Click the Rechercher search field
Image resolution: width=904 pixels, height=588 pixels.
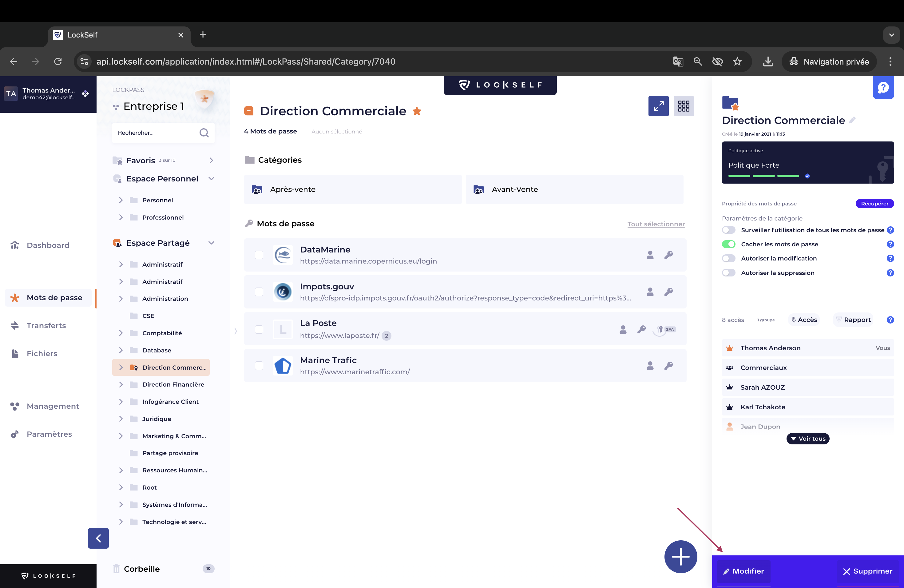[156, 133]
